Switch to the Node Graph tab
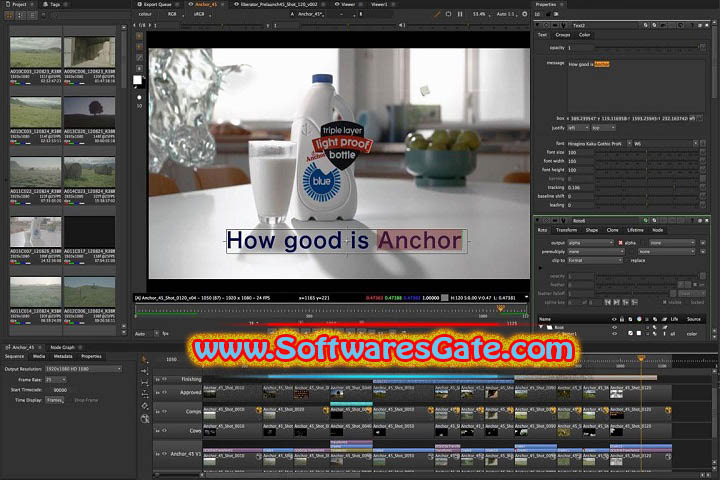 62,347
